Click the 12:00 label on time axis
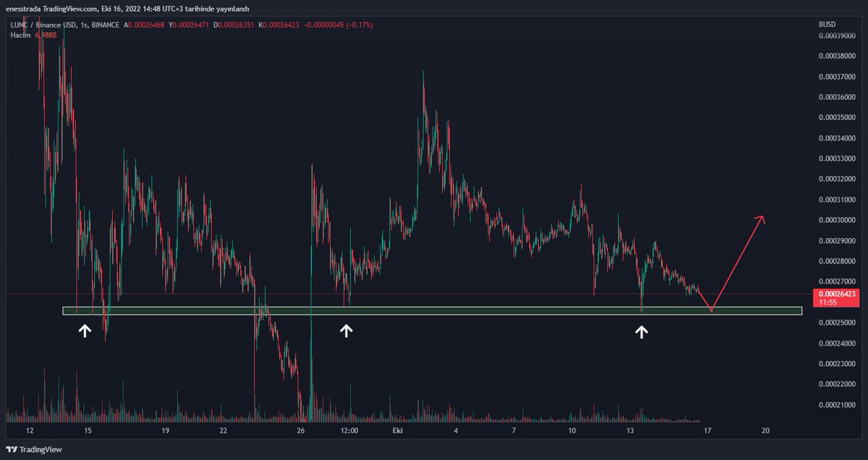Viewport: 868px width, 460px height. click(x=349, y=430)
